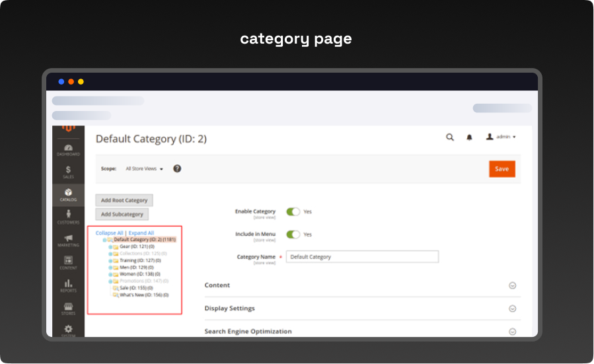Click the scope help question icon

pos(177,168)
